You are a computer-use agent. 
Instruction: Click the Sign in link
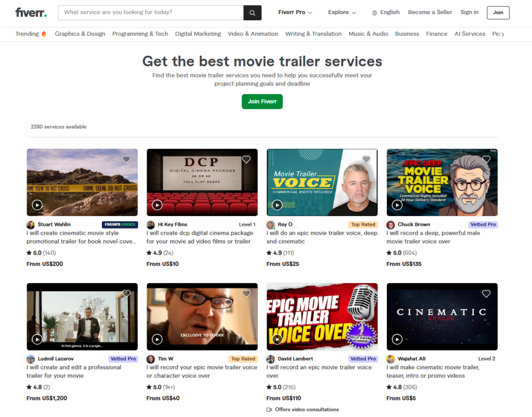469,12
